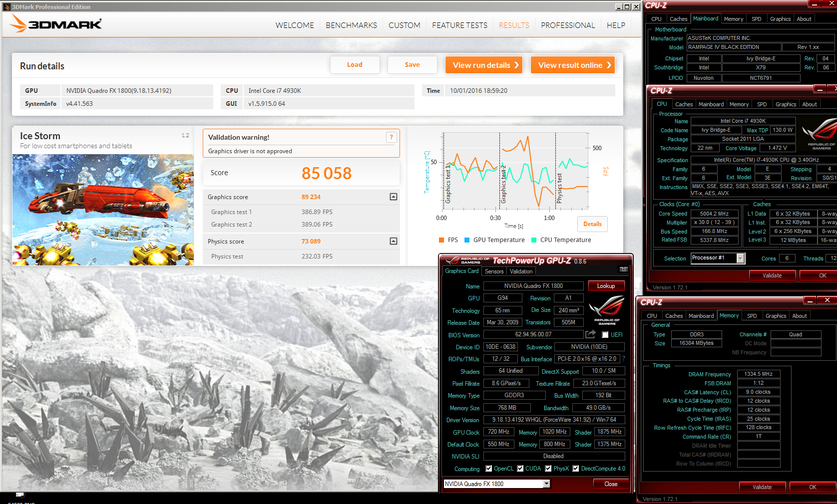Click the 3DMark logo in the header
This screenshot has height=504, width=837.
(x=56, y=23)
